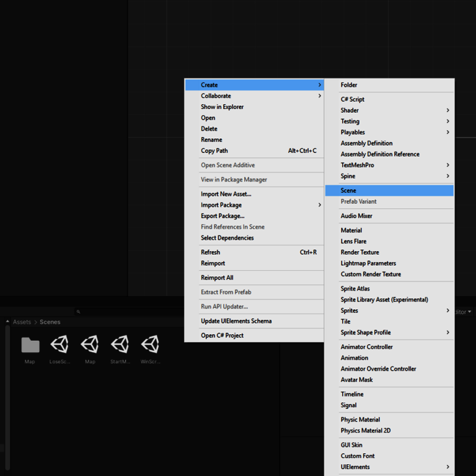
Task: Expand the Testing submenu
Action: tap(389, 121)
